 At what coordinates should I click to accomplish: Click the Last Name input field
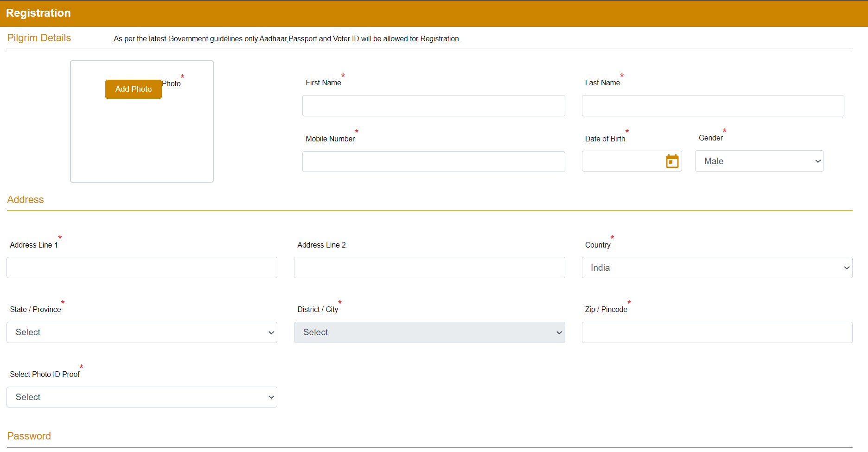(x=713, y=106)
